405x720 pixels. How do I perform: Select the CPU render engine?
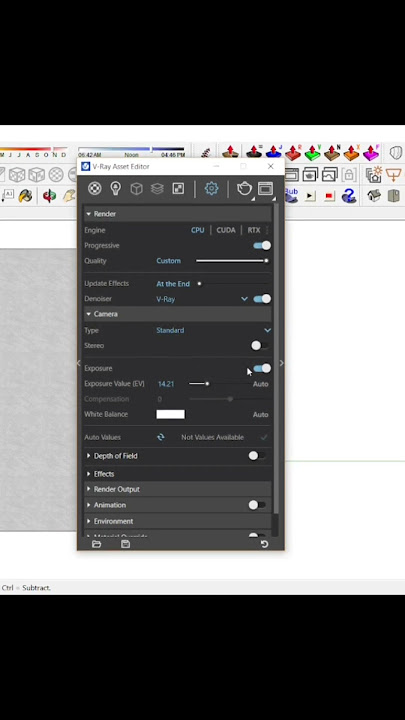coord(197,230)
